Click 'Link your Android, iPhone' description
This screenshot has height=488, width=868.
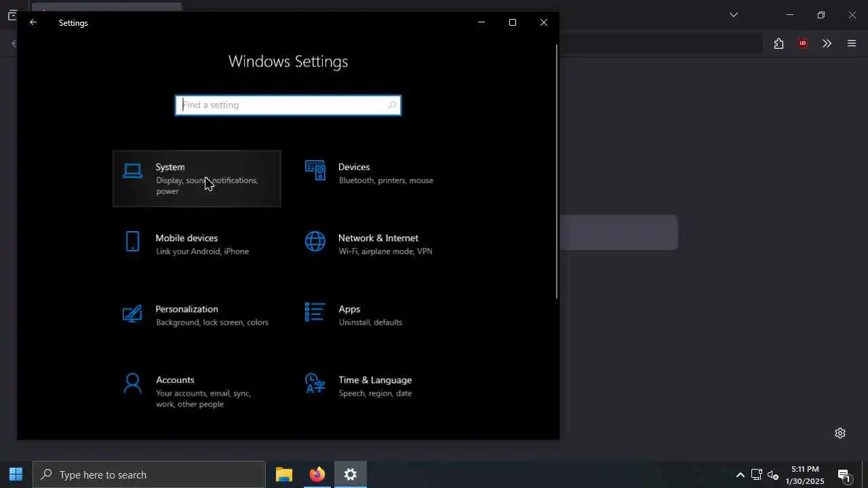pyautogui.click(x=202, y=251)
